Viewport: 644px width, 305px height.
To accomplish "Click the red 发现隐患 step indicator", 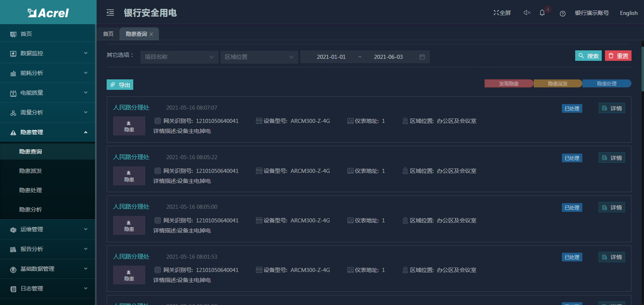I will click(x=509, y=83).
